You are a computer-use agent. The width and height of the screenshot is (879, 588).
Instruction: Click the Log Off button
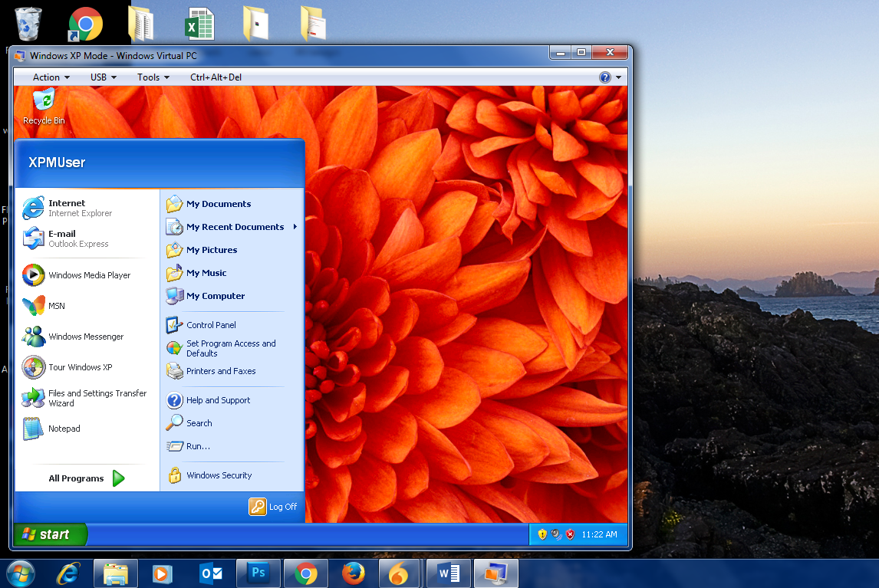273,507
